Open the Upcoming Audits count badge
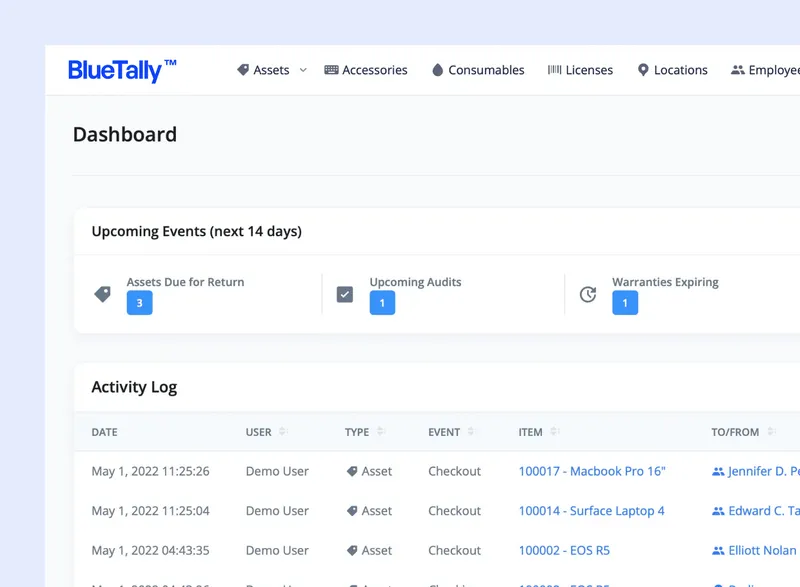The width and height of the screenshot is (800, 587). pos(382,303)
